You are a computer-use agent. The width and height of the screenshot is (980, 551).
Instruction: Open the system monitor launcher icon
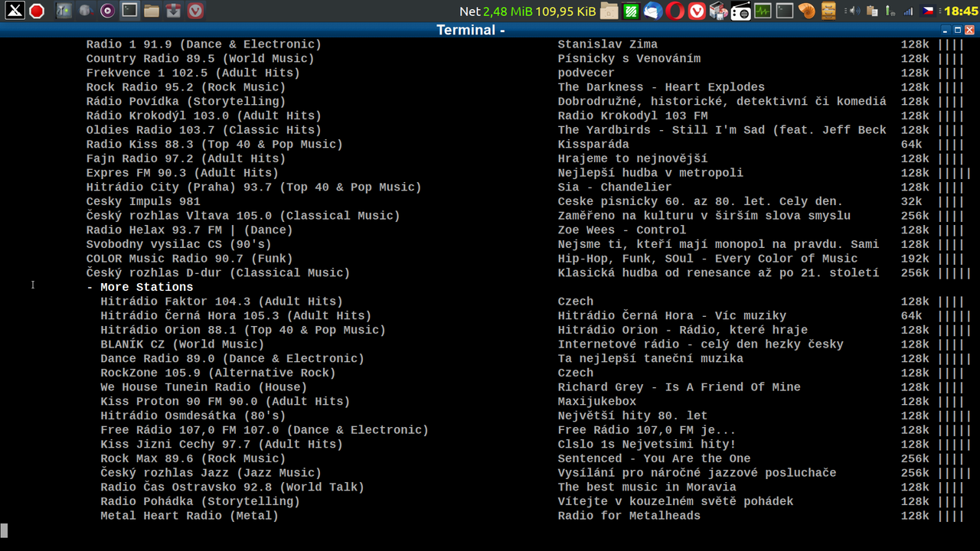(x=763, y=11)
